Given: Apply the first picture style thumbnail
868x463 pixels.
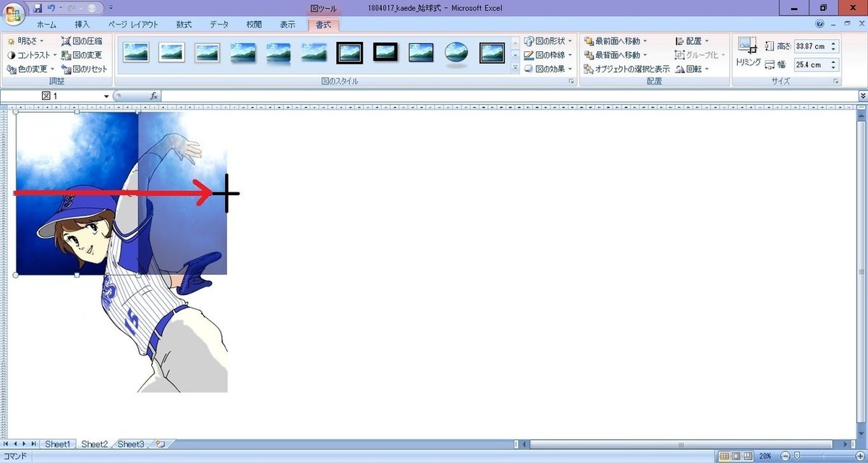Looking at the screenshot, I should (136, 52).
